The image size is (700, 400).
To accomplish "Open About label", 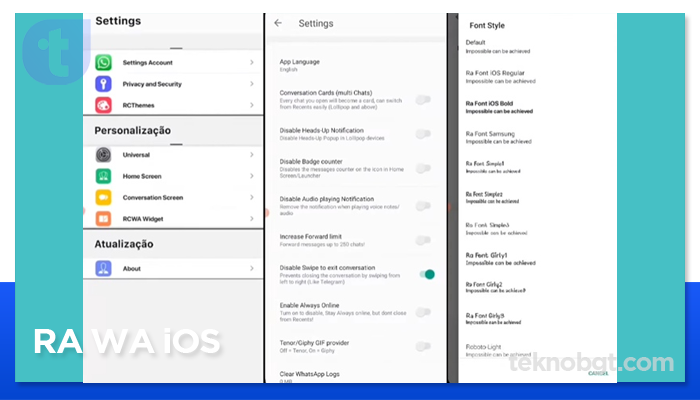I will pyautogui.click(x=132, y=268).
